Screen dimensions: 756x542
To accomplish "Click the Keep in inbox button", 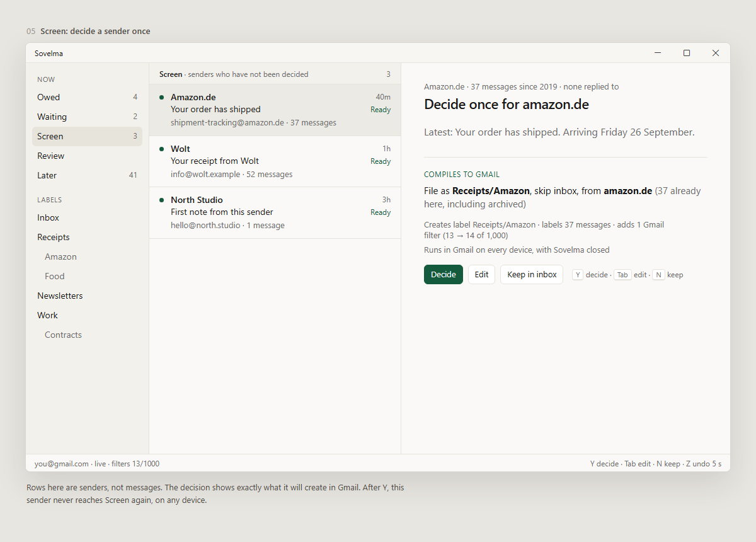I will pyautogui.click(x=532, y=274).
